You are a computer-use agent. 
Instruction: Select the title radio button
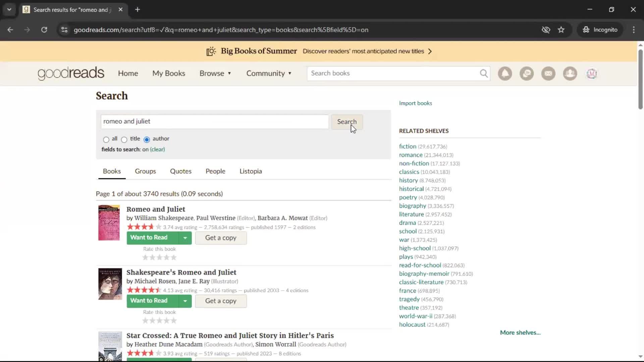coord(124,139)
